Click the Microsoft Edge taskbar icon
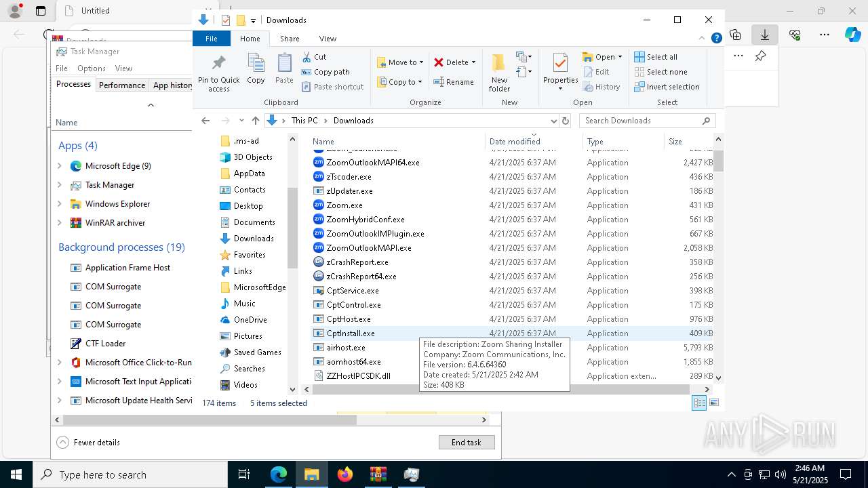Image resolution: width=868 pixels, height=488 pixels. tap(279, 474)
